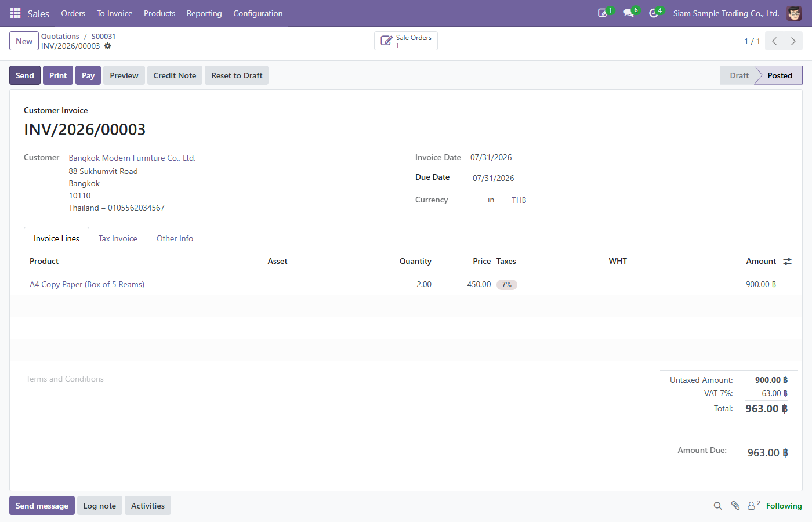
Task: Open the To Invoice menu
Action: pos(114,13)
